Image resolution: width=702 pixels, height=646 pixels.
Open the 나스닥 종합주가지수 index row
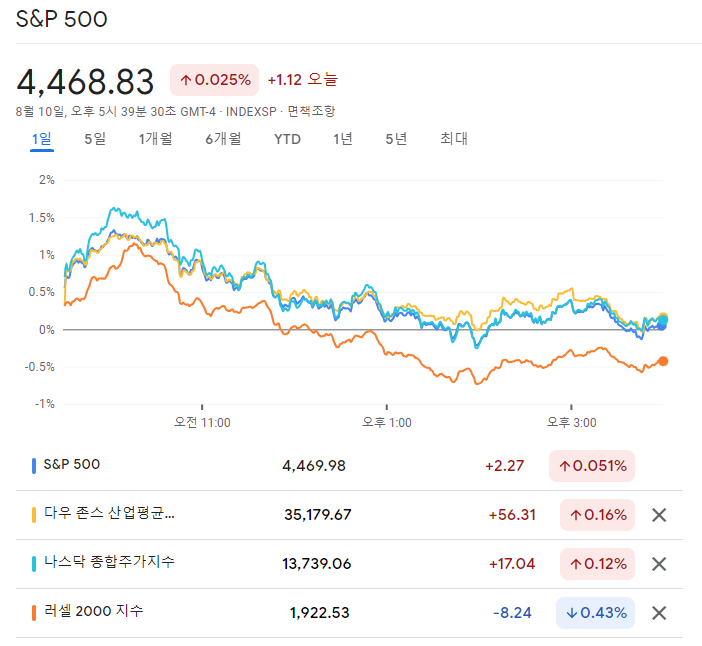[x=349, y=564]
